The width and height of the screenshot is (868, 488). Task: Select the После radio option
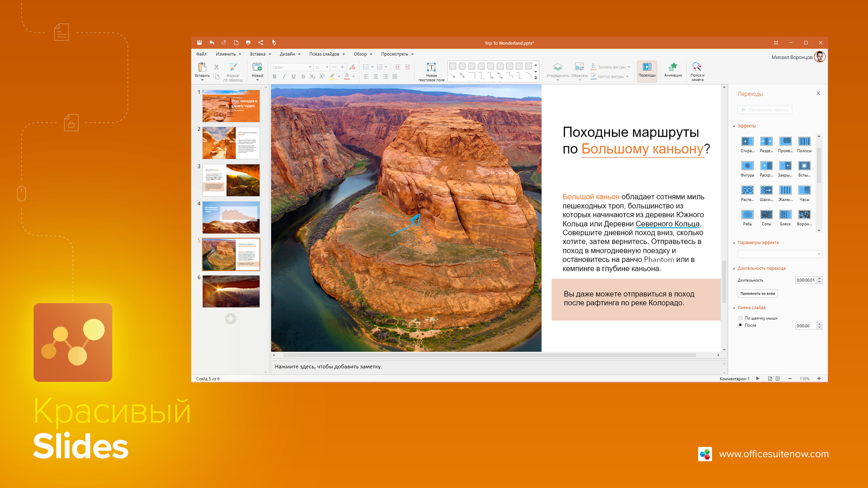pos(741,325)
